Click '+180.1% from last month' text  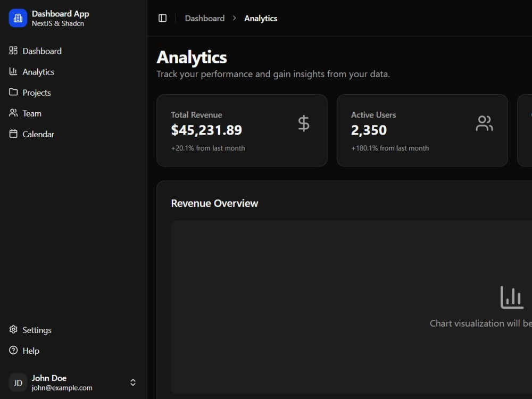tap(390, 148)
